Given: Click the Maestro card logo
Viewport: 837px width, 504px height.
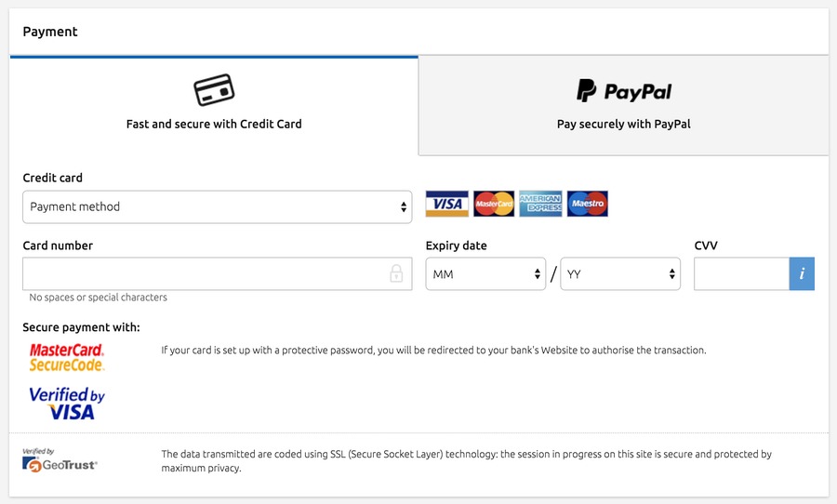Looking at the screenshot, I should pyautogui.click(x=587, y=204).
